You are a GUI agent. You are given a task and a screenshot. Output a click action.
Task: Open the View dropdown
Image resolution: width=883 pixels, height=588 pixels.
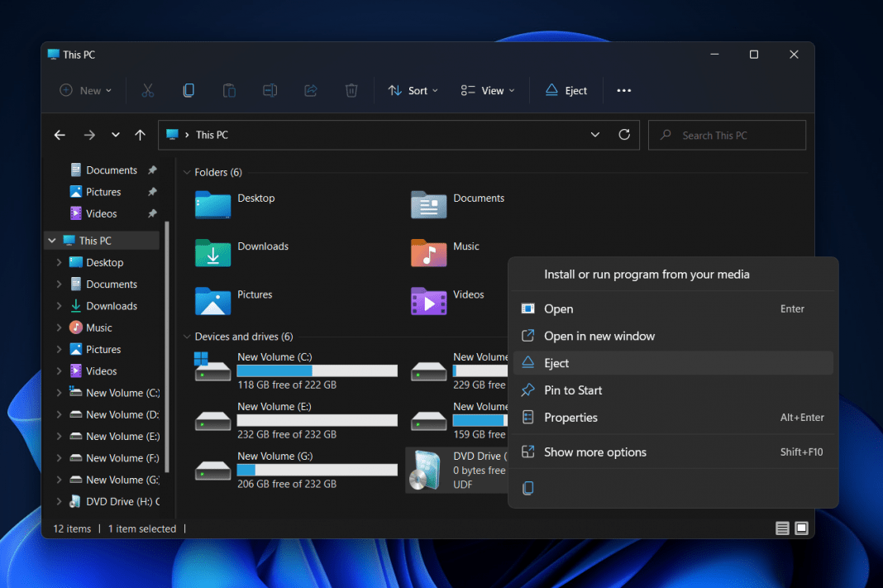488,90
